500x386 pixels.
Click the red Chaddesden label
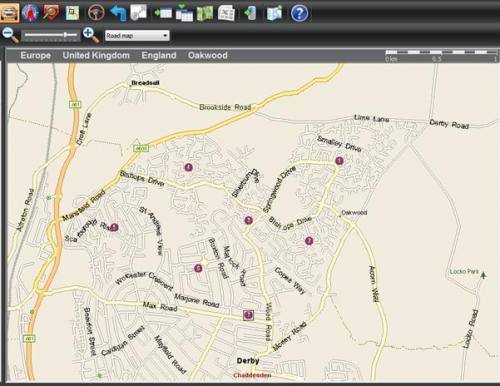pos(252,375)
